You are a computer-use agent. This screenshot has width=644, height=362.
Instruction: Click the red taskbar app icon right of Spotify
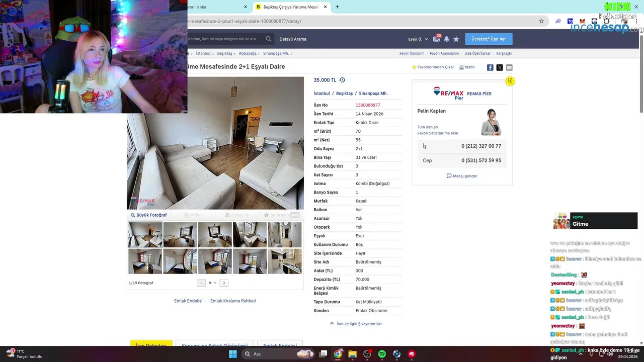pyautogui.click(x=412, y=354)
